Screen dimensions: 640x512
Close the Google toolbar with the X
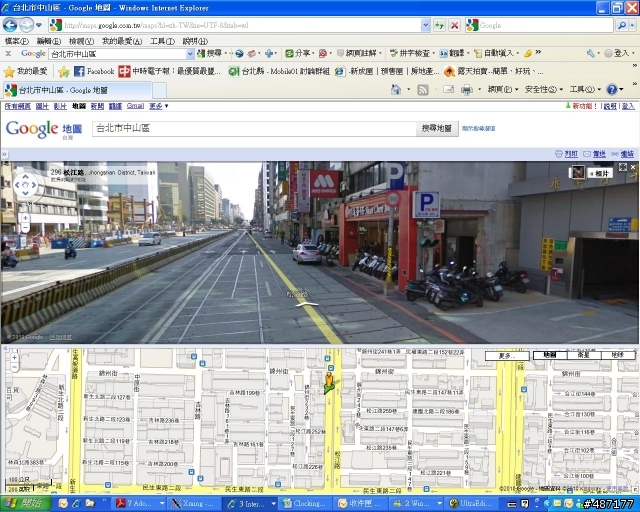pos(8,53)
